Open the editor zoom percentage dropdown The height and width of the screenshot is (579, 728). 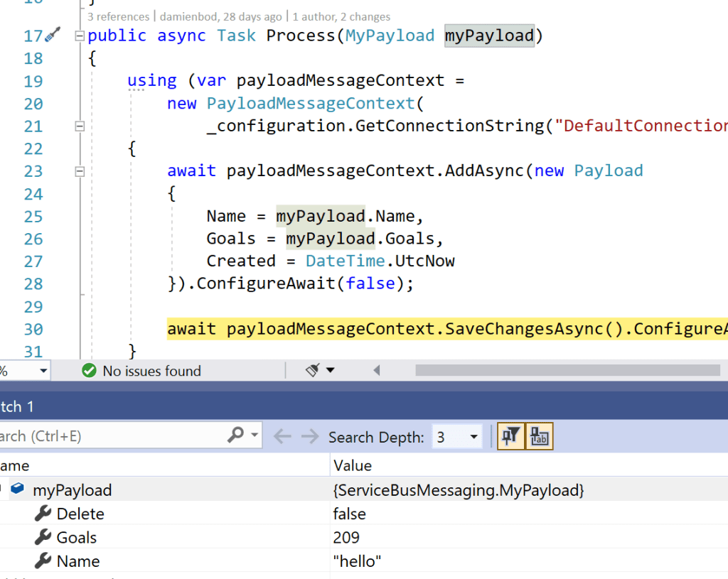tap(43, 371)
